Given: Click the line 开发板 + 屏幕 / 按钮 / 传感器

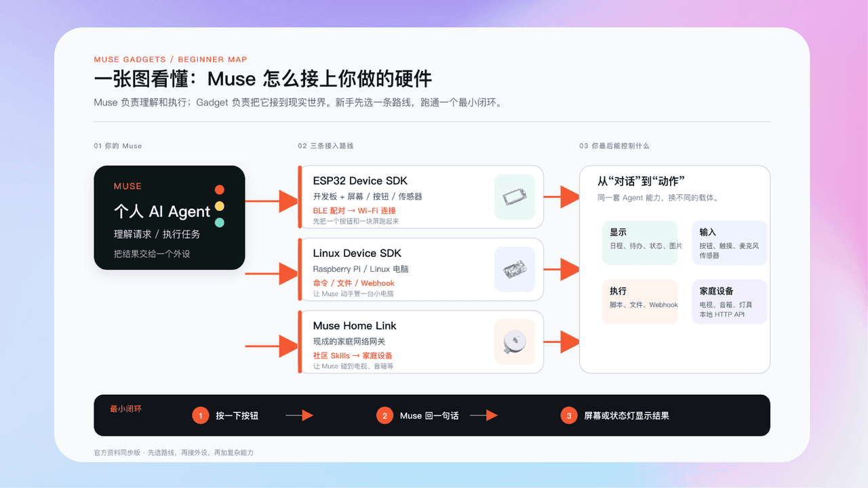Looking at the screenshot, I should (x=368, y=197).
